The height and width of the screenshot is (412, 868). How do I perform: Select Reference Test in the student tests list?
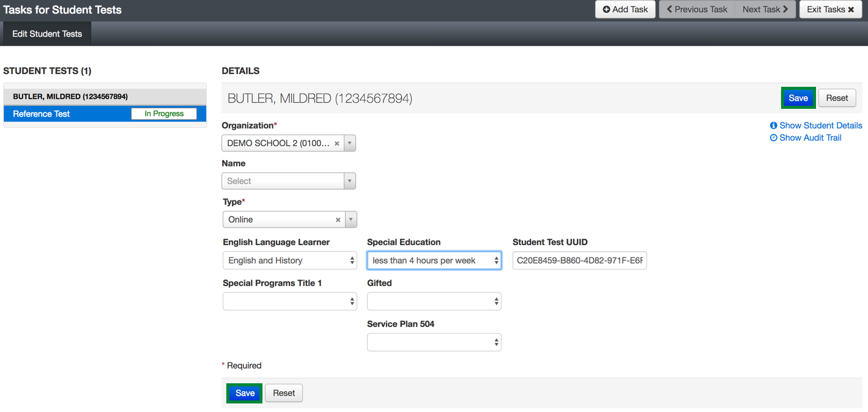(x=42, y=114)
